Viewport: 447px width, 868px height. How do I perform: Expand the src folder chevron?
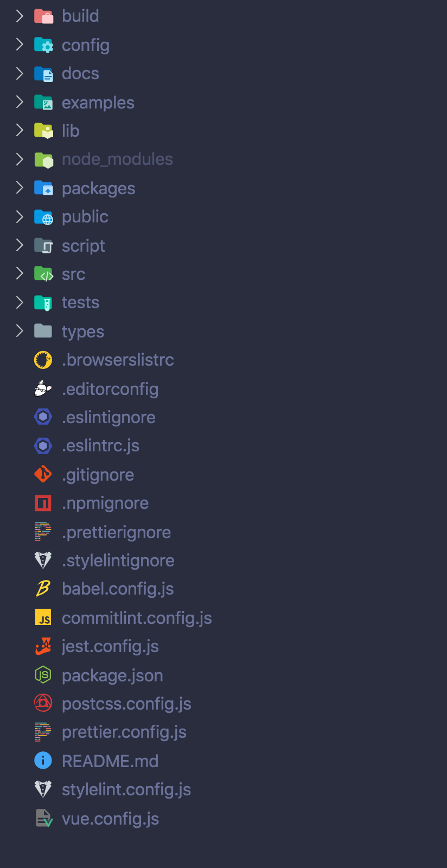(20, 273)
